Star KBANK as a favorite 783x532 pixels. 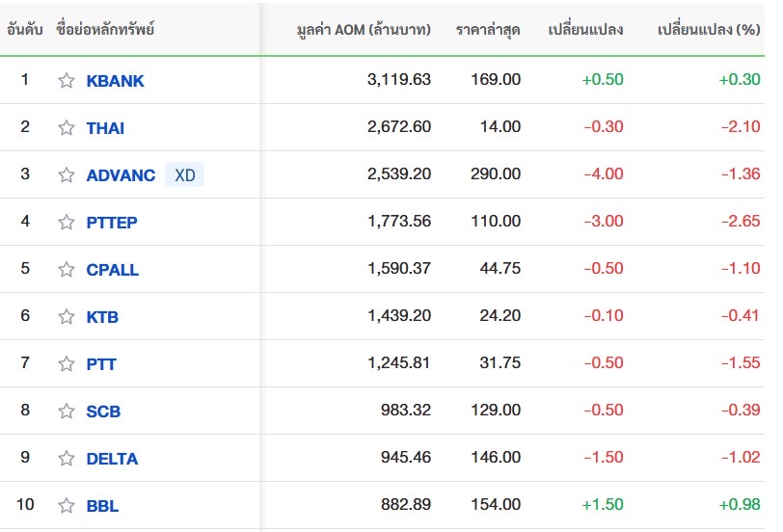pyautogui.click(x=66, y=81)
